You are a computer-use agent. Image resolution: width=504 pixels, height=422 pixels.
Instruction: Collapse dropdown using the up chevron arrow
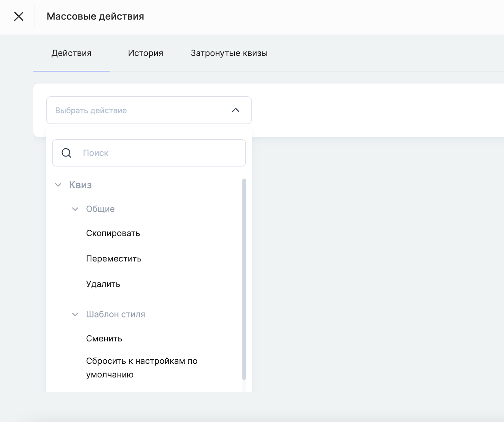point(236,110)
